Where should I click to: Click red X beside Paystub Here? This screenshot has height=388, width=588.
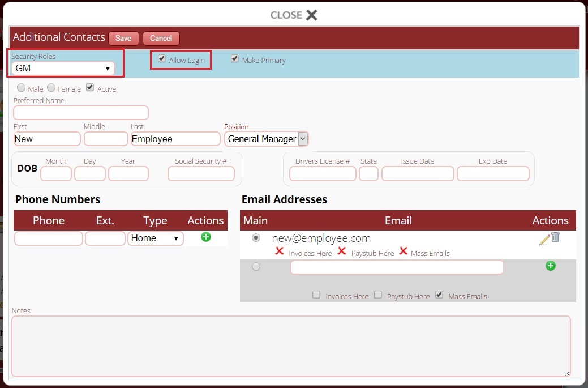pyautogui.click(x=341, y=251)
